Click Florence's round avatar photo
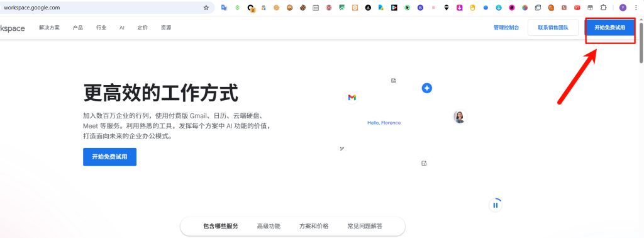The image size is (644, 238). coord(460,116)
